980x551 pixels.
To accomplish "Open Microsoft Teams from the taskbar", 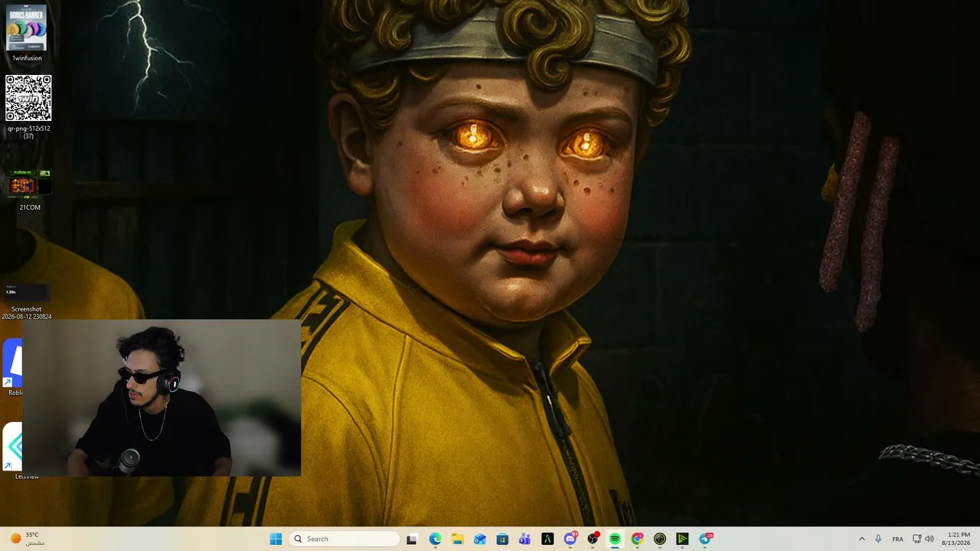I will 524,539.
